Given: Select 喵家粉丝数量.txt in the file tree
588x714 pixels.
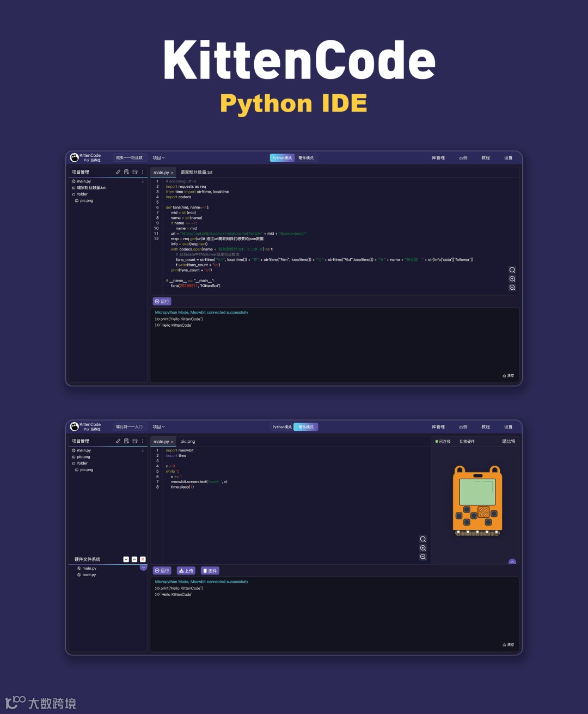Looking at the screenshot, I should 89,187.
